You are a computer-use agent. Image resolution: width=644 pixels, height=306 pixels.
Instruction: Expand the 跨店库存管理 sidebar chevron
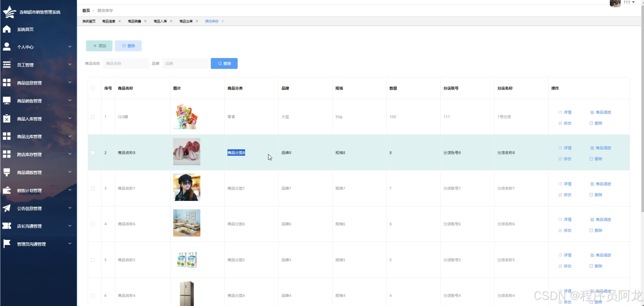pyautogui.click(x=70, y=154)
